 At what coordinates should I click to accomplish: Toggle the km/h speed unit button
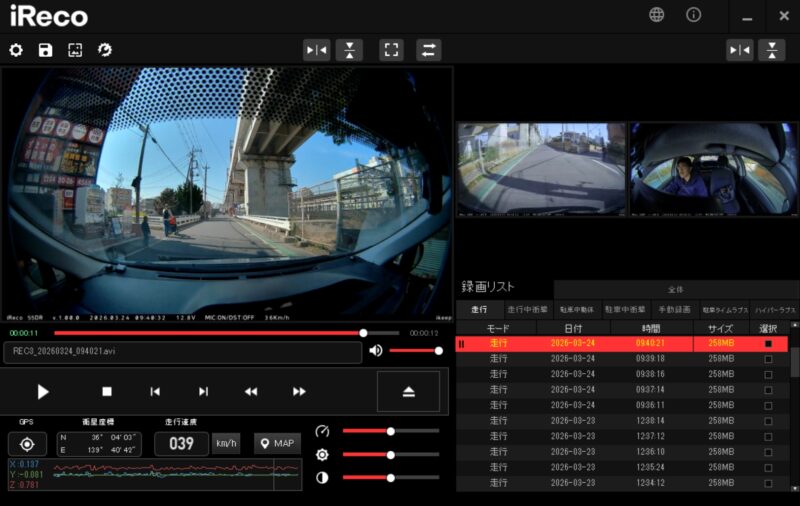tap(226, 443)
